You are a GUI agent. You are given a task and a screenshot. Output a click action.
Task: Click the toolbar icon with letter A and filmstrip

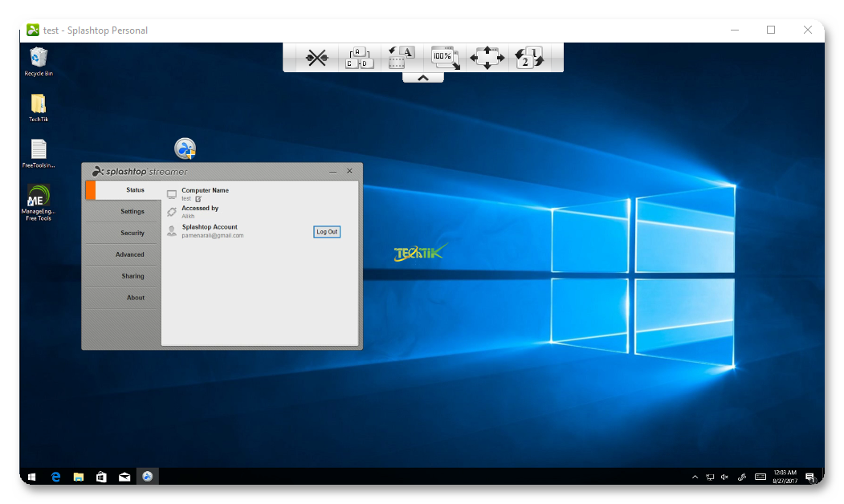coord(402,58)
